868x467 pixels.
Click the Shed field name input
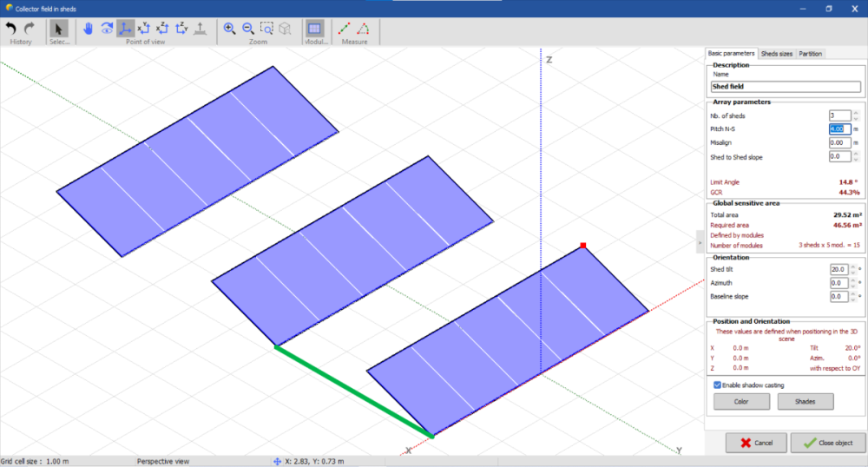pos(785,87)
